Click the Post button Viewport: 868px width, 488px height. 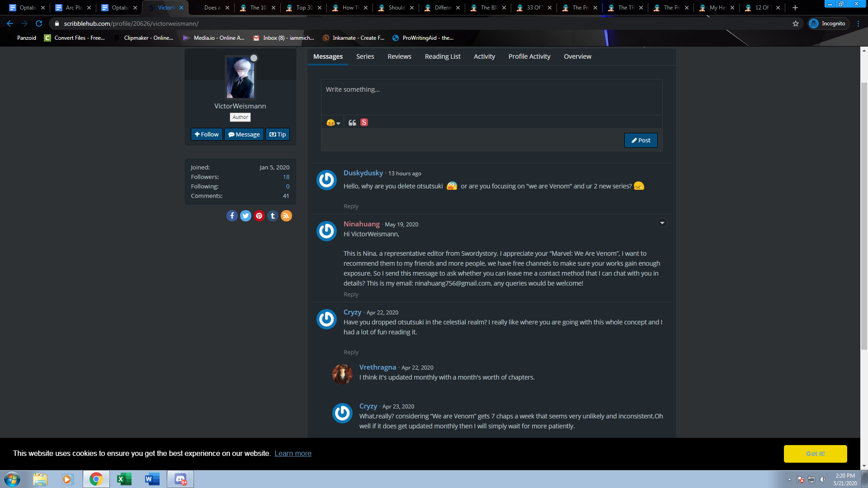tap(641, 140)
